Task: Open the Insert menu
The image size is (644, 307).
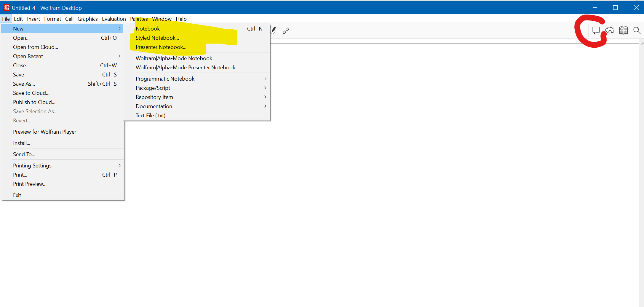Action: tap(33, 19)
